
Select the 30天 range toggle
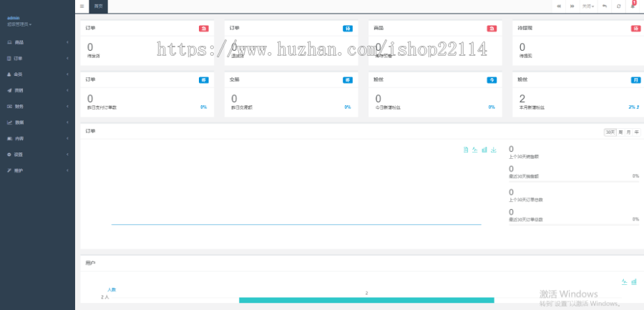pyautogui.click(x=610, y=132)
